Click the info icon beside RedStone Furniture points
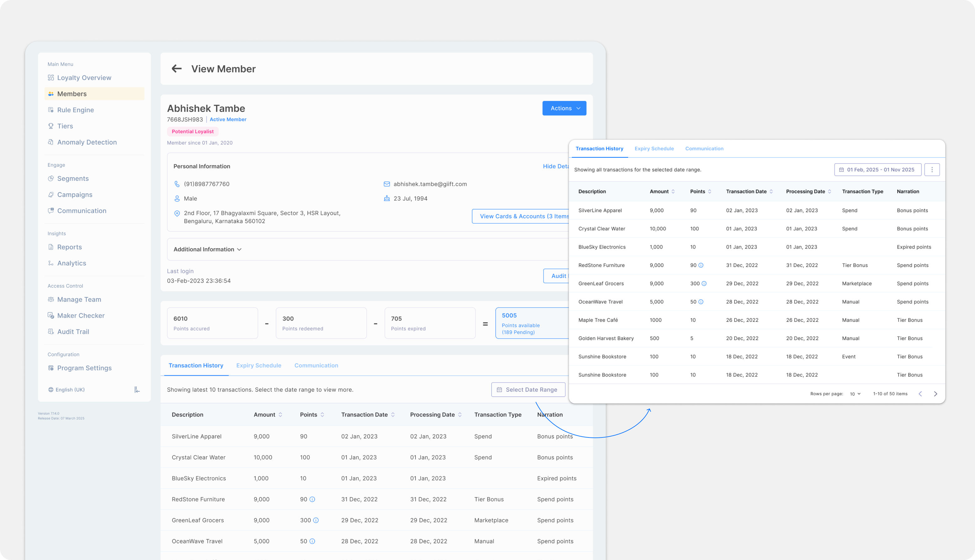Image resolution: width=975 pixels, height=560 pixels. click(x=312, y=499)
